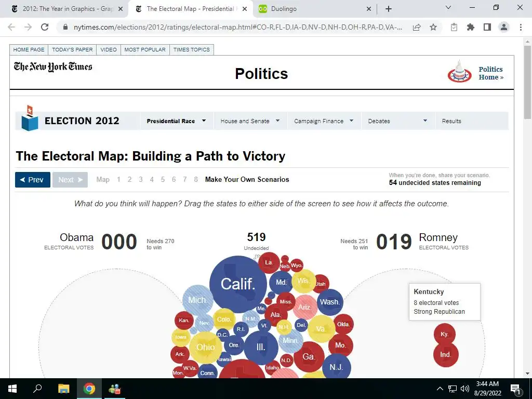Go to scenario step 8
Viewport: 532px width, 399px height.
[196, 179]
